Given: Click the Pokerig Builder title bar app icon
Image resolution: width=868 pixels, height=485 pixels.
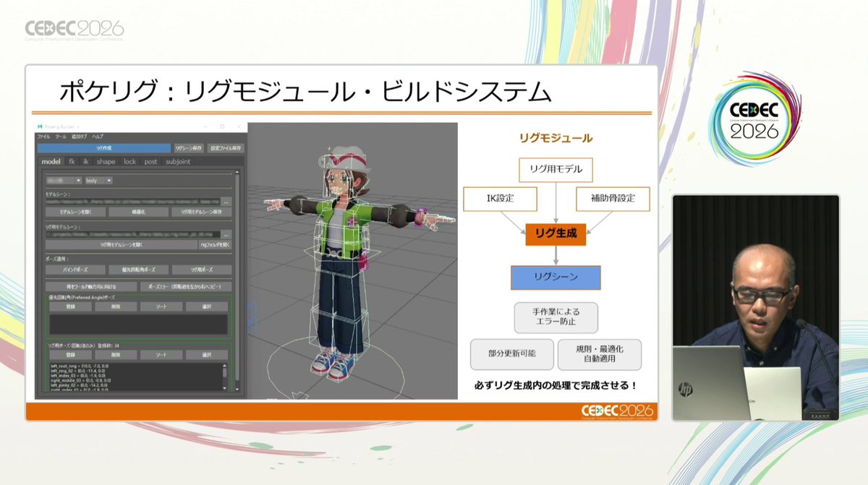Looking at the screenshot, I should (x=41, y=126).
